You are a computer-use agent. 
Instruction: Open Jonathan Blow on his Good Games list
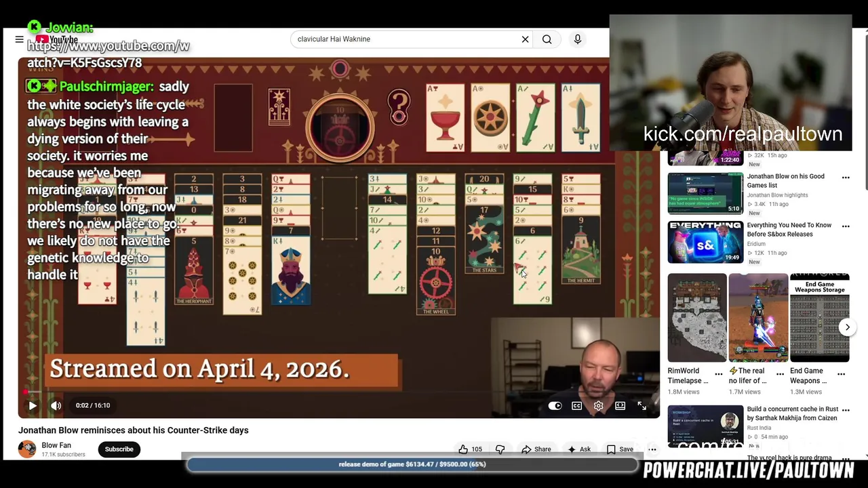point(785,181)
